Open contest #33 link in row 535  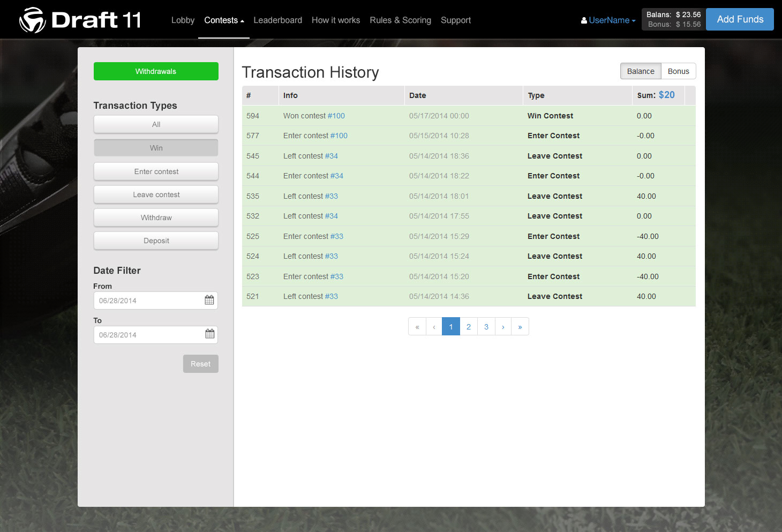[x=332, y=196]
